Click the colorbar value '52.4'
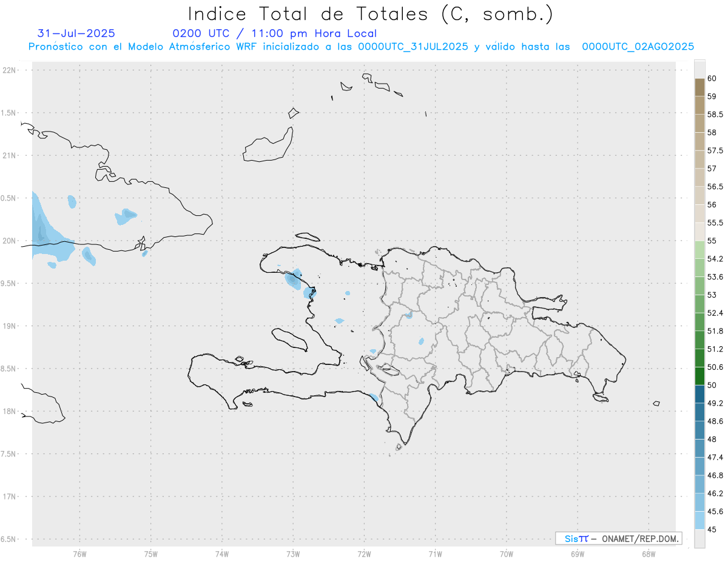Screen dimensions: 728x562 (715, 313)
